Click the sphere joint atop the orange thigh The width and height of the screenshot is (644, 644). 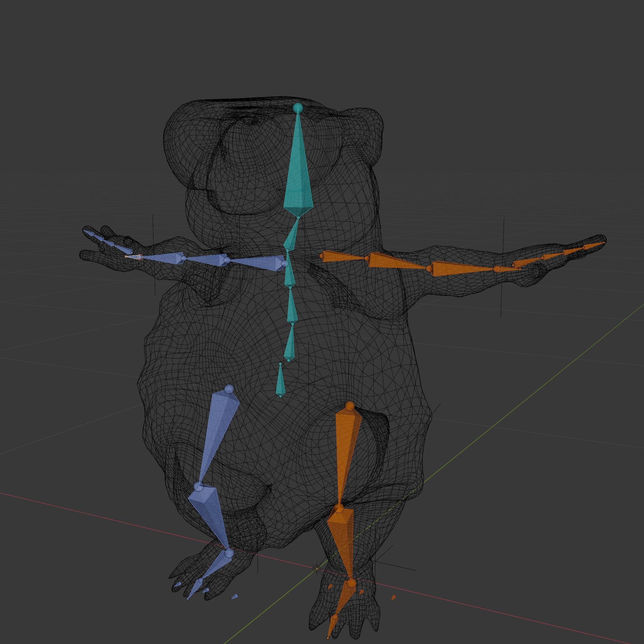(350, 406)
